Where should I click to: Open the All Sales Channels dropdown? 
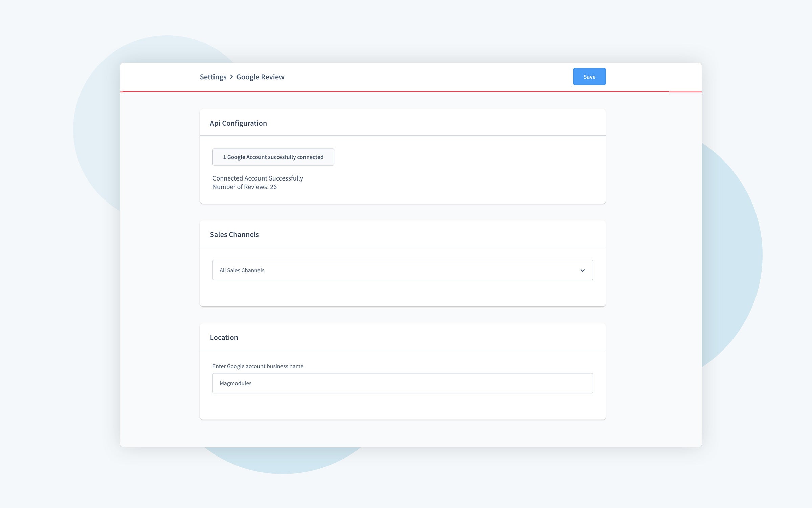(x=403, y=270)
